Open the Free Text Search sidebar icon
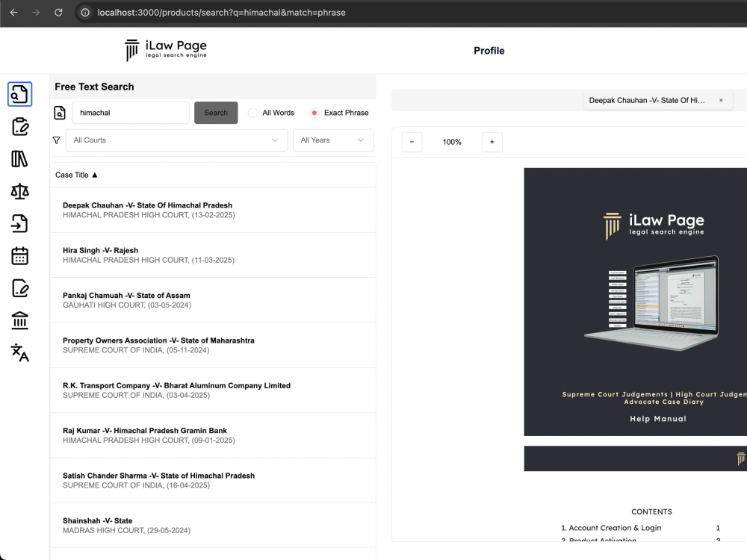 coord(19,94)
